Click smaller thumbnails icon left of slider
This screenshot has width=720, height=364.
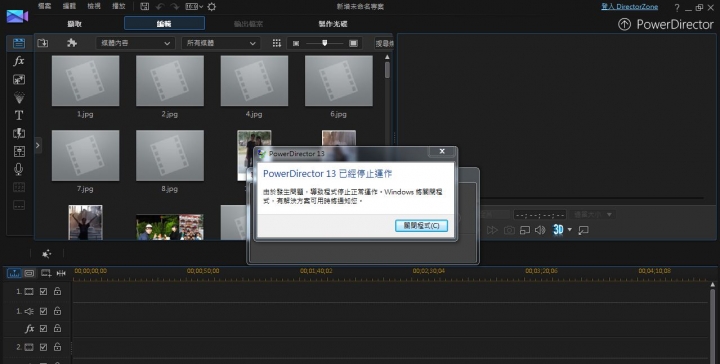(x=296, y=43)
